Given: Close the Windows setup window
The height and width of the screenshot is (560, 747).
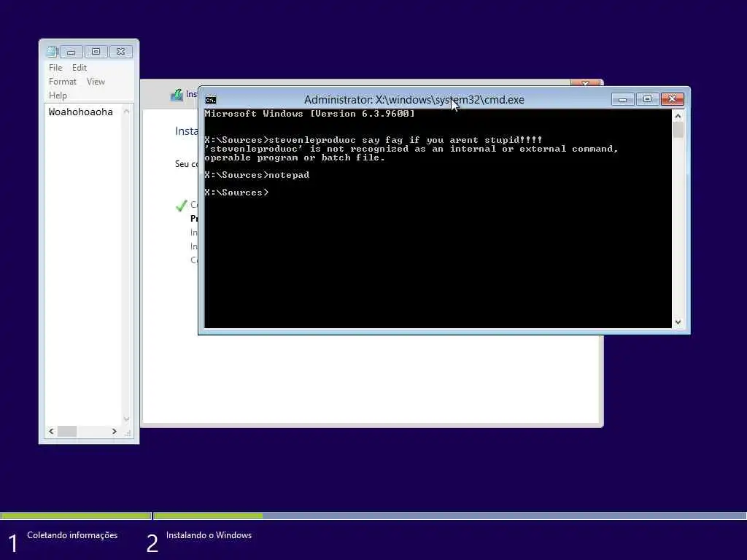Looking at the screenshot, I should 586,82.
